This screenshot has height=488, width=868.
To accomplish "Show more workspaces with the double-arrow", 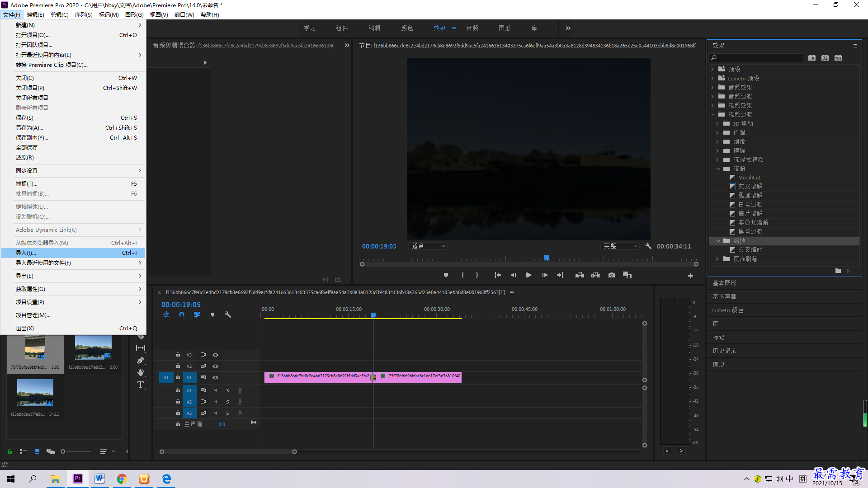I will pos(568,28).
